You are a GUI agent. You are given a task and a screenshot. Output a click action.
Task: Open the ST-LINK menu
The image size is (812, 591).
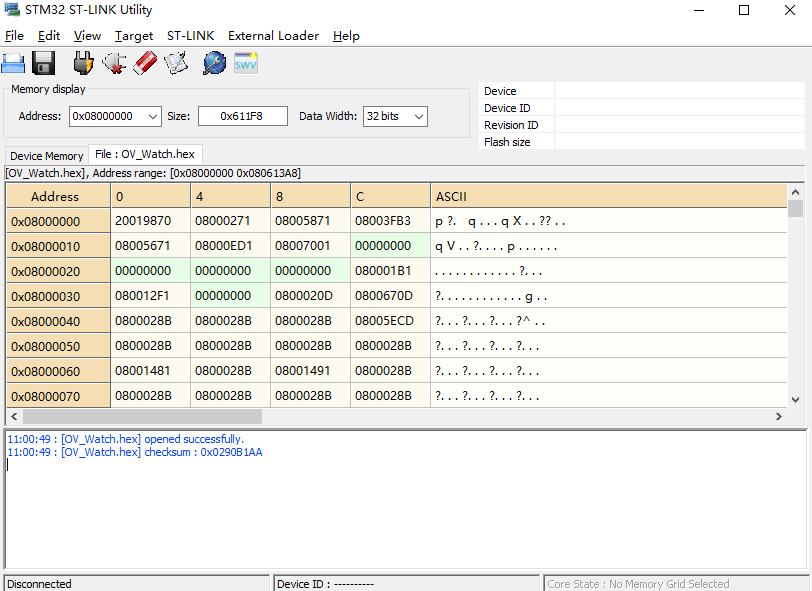[190, 36]
